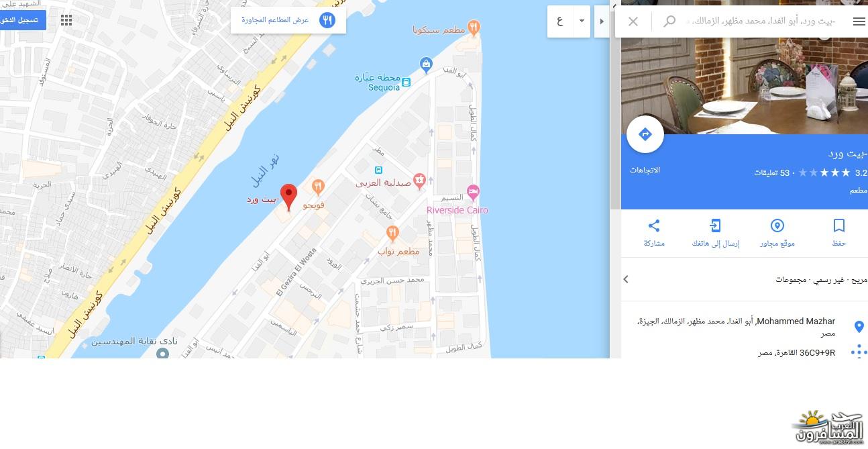
Task: Select the مطعم سيكويا restaurant marker
Action: click(x=474, y=28)
